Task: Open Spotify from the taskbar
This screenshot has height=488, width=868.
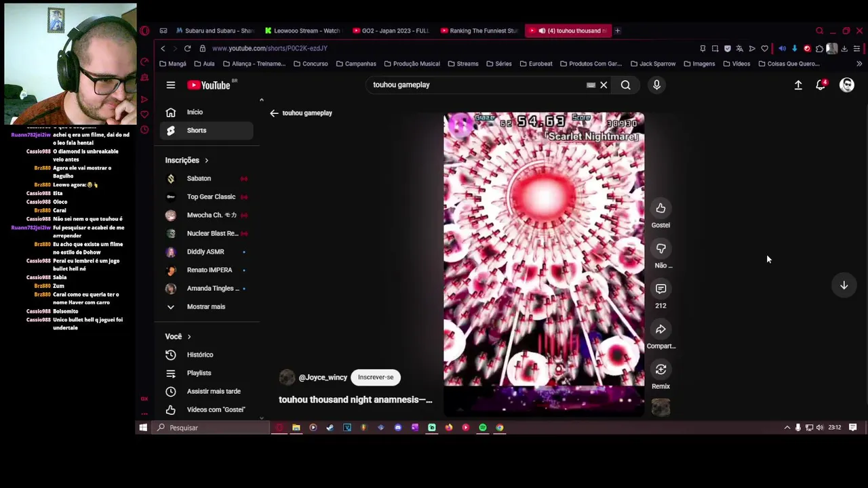Action: coord(482,428)
